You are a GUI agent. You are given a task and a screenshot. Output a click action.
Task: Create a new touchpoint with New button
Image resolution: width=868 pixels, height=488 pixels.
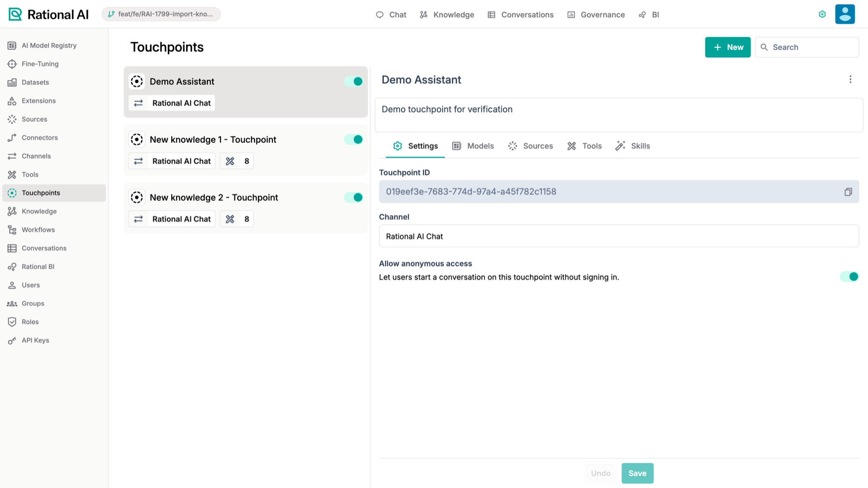(x=728, y=47)
